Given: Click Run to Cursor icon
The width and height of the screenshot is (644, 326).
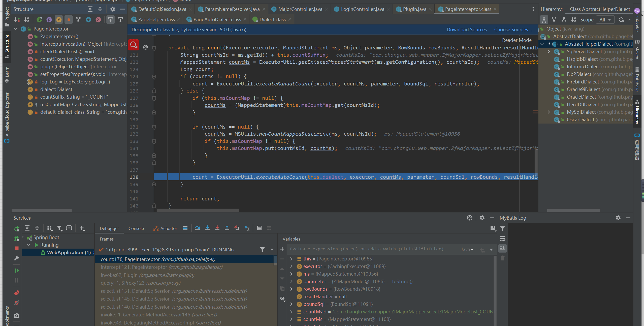Looking at the screenshot, I should click(247, 228).
